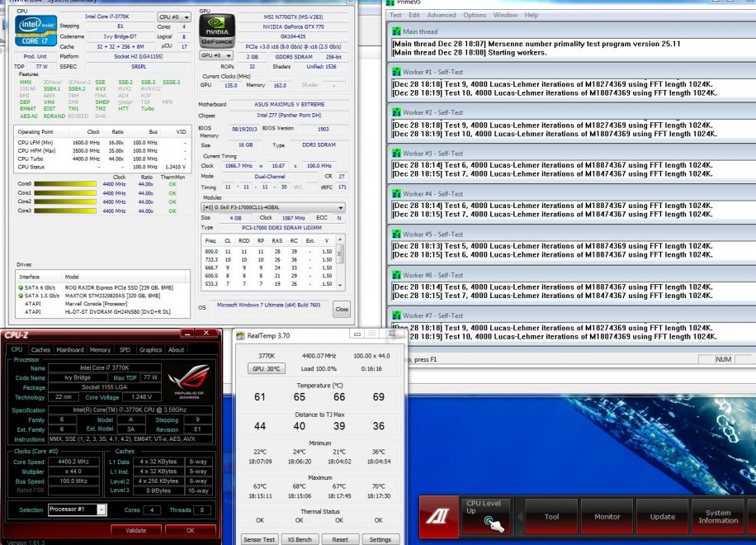Click the Worker #1 Self-Test window icon

pyautogui.click(x=396, y=72)
